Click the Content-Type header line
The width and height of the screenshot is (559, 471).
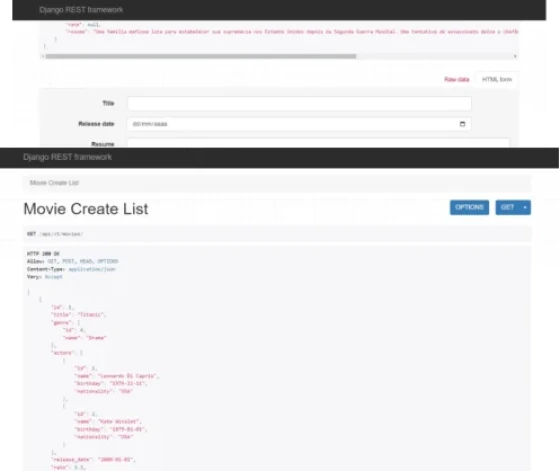pyautogui.click(x=71, y=269)
